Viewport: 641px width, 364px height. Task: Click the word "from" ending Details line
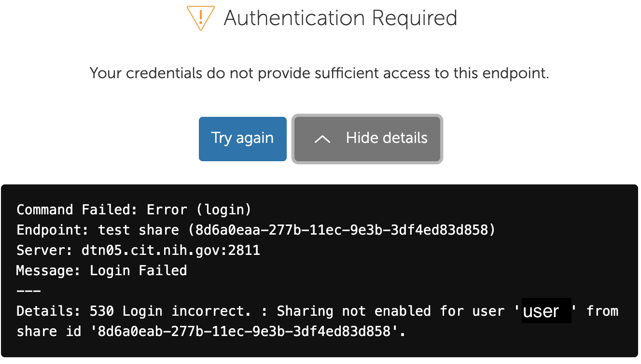(602, 311)
